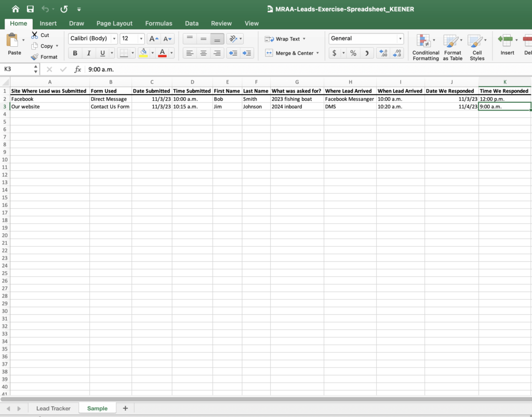Open the Quick Access toolbar customization arrow
The height and width of the screenshot is (417, 532).
coord(79,9)
